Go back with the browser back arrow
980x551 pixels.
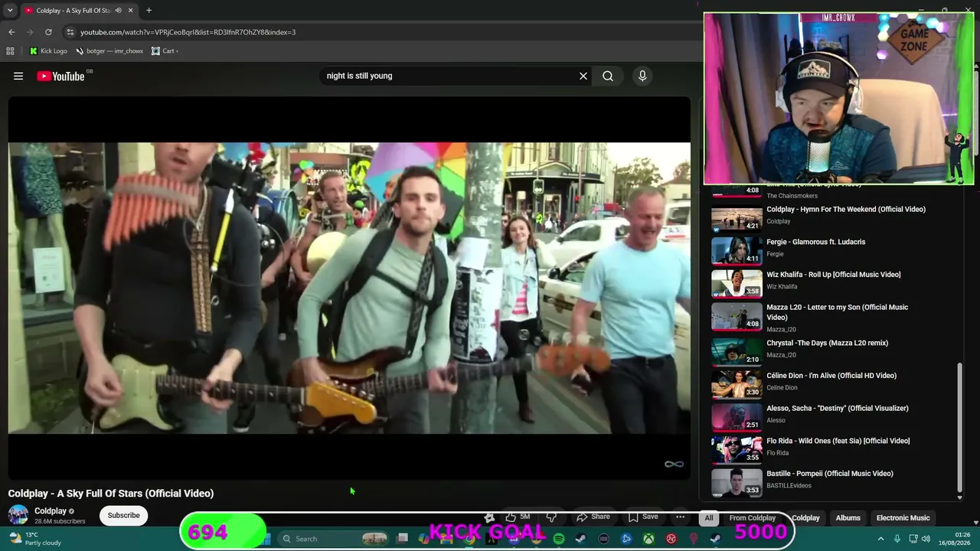[11, 32]
